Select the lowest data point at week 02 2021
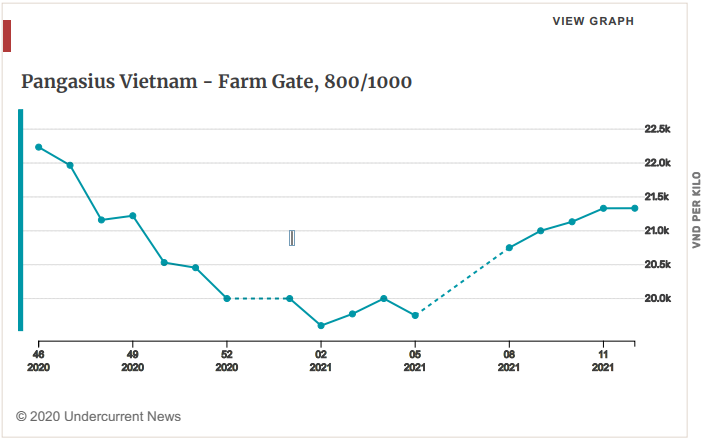Screen dimensions: 704x443 (x=321, y=325)
